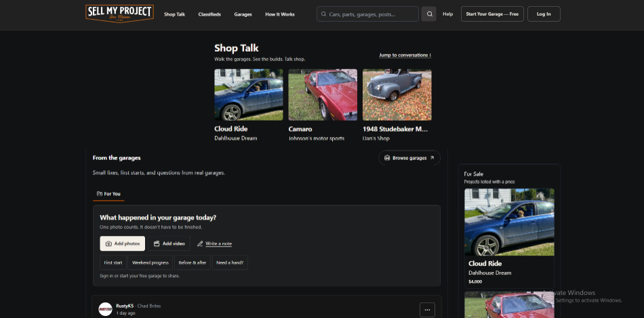
Task: Click Add video button
Action: click(169, 243)
